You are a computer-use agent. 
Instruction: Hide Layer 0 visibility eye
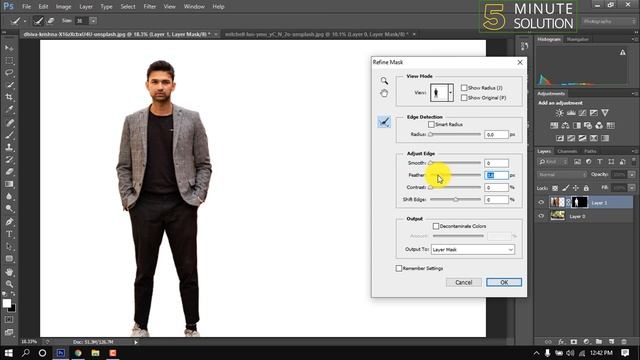(x=542, y=216)
